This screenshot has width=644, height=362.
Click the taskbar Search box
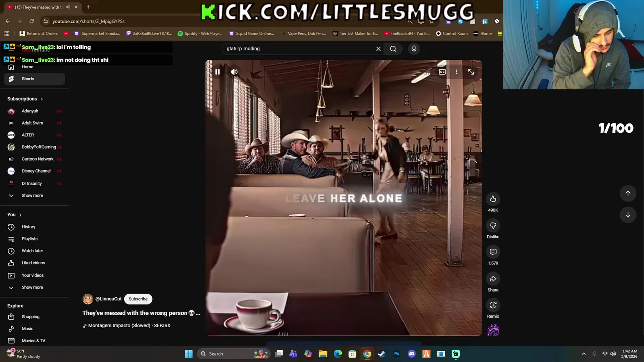tap(234, 354)
